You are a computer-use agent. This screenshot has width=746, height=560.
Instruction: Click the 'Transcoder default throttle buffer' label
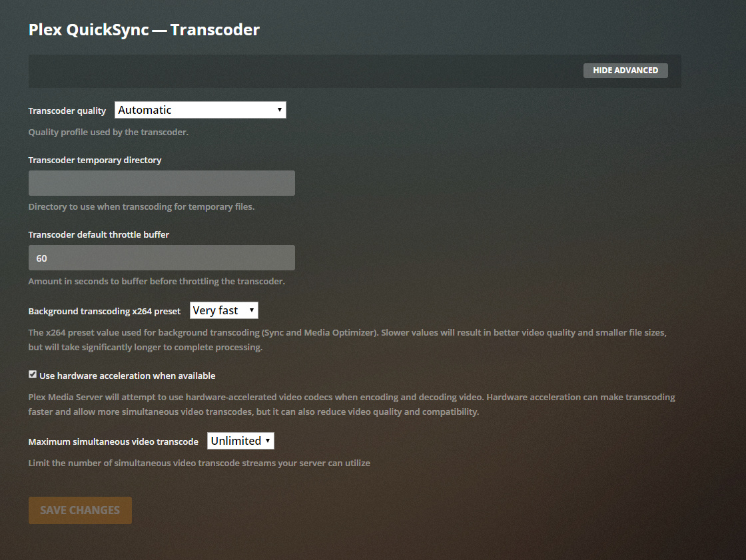pos(99,234)
